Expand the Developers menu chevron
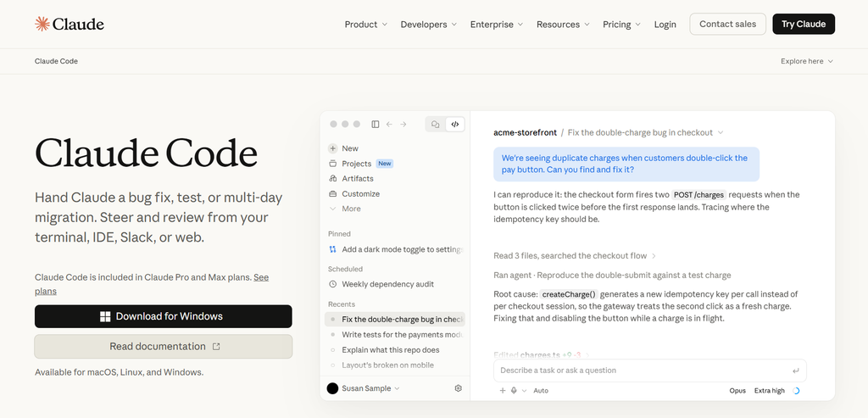This screenshot has height=418, width=868. point(454,25)
